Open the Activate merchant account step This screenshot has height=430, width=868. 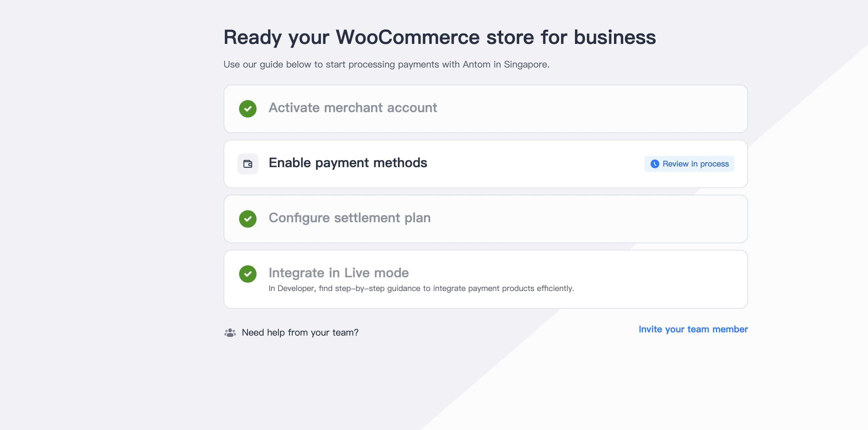point(352,108)
